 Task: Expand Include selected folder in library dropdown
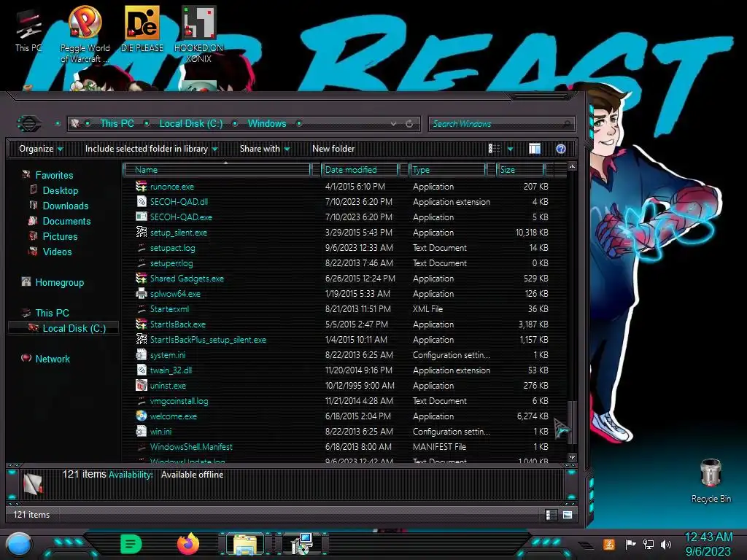(x=151, y=149)
